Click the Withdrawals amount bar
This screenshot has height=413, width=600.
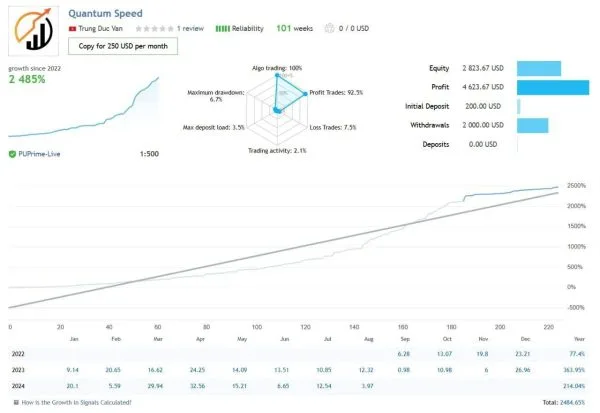tap(533, 126)
